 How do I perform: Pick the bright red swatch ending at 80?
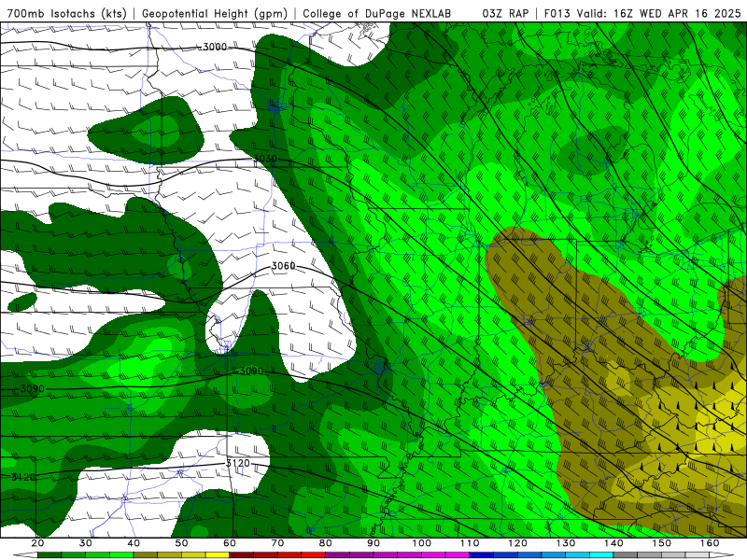click(314, 555)
